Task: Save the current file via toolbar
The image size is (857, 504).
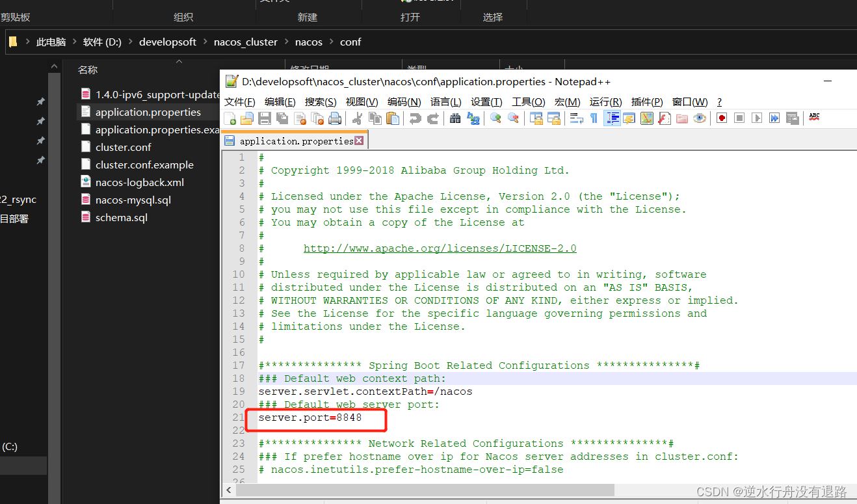Action: [265, 118]
